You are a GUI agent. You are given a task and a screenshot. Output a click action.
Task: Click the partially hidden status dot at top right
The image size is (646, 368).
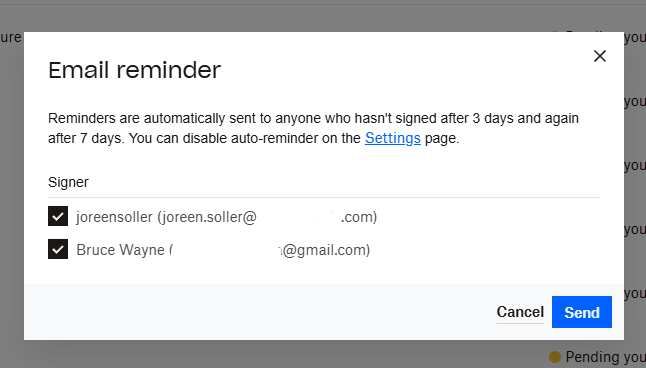pyautogui.click(x=555, y=31)
